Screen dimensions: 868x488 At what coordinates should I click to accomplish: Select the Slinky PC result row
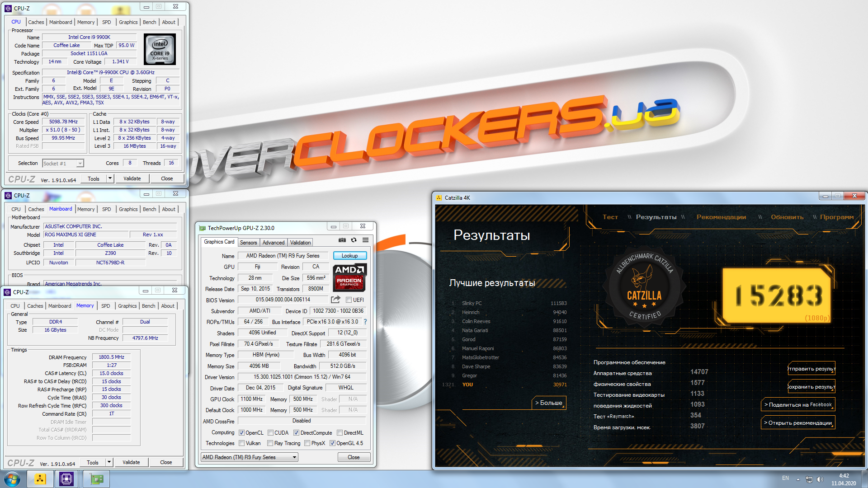509,303
